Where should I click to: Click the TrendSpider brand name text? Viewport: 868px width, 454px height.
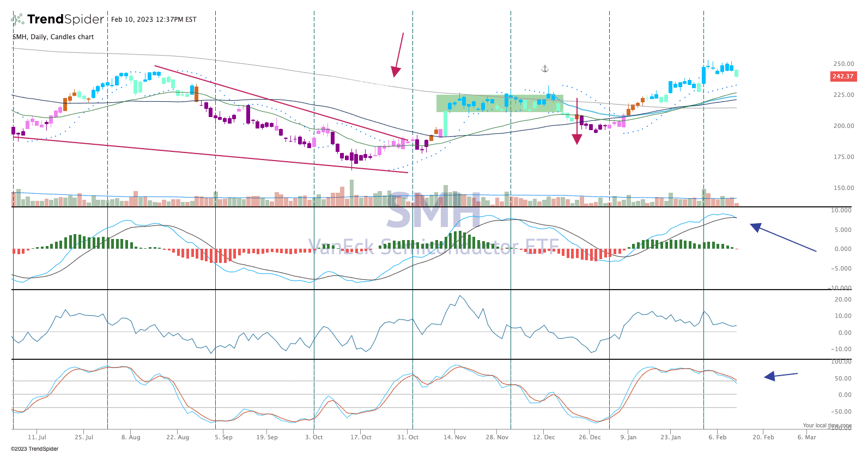pyautogui.click(x=65, y=20)
